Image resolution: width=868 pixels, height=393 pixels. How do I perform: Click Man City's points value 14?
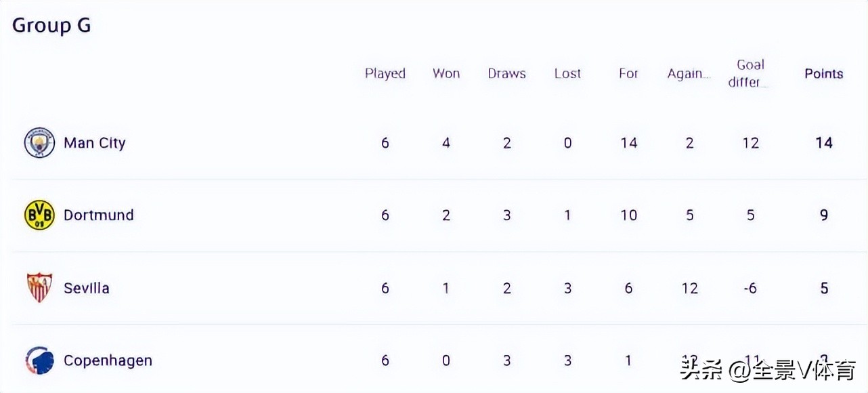[x=823, y=143]
